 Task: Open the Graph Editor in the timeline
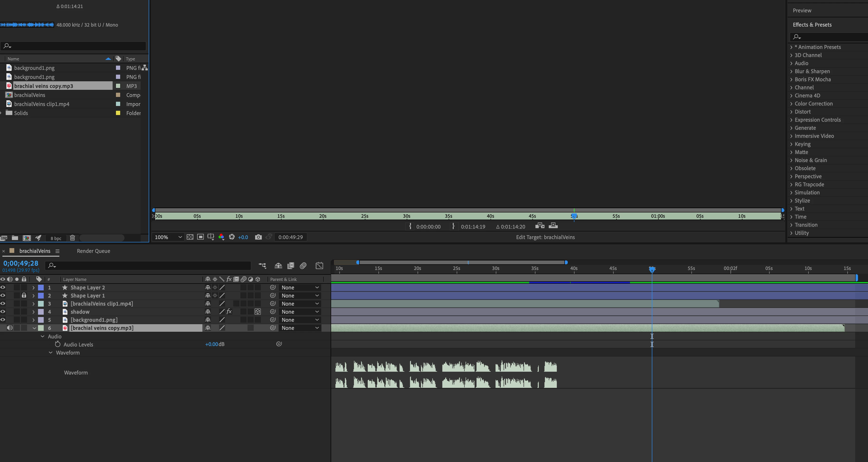(x=319, y=266)
